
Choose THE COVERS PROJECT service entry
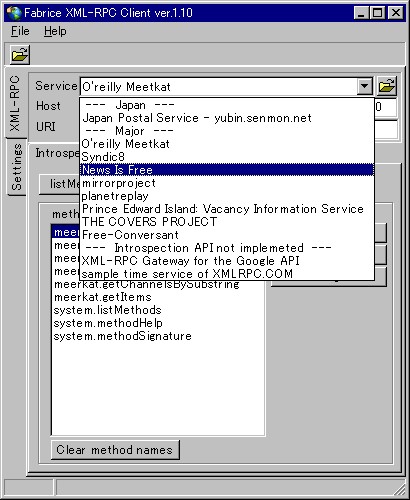[227, 222]
